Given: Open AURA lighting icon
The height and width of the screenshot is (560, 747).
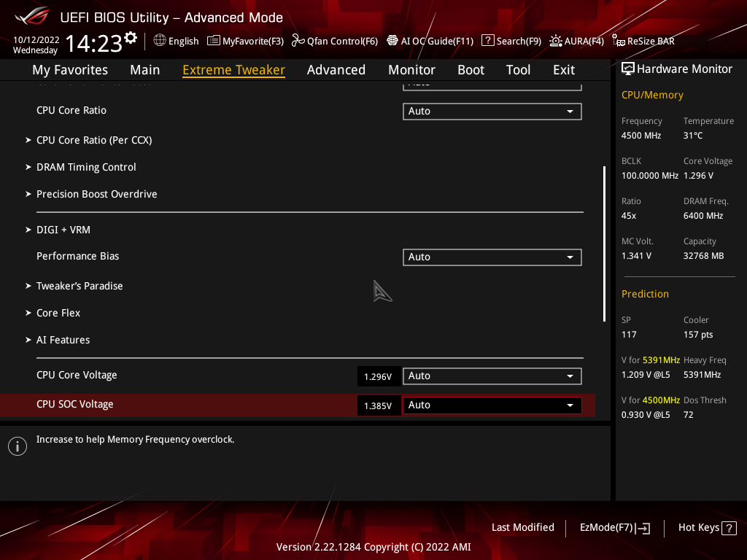Looking at the screenshot, I should pyautogui.click(x=555, y=41).
